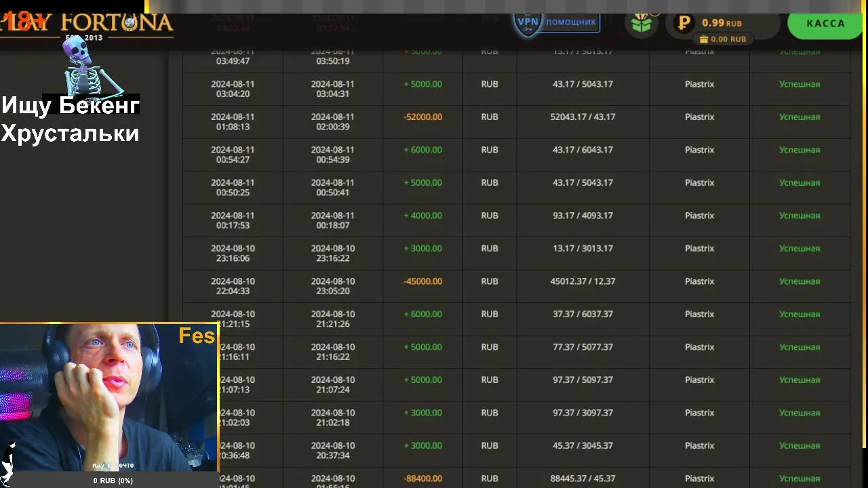The image size is (868, 488).
Task: Click created date 2024-08-11 01:08:13
Action: tap(233, 122)
